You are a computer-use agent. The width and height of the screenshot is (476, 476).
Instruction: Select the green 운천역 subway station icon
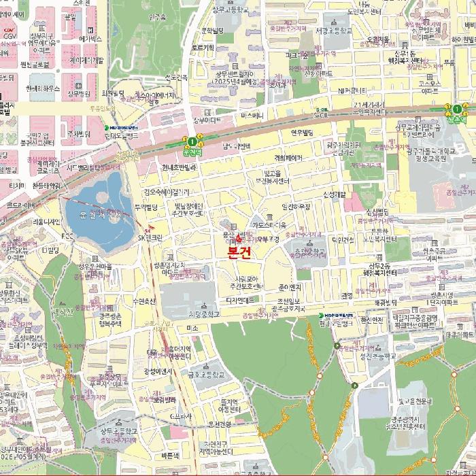192,141
